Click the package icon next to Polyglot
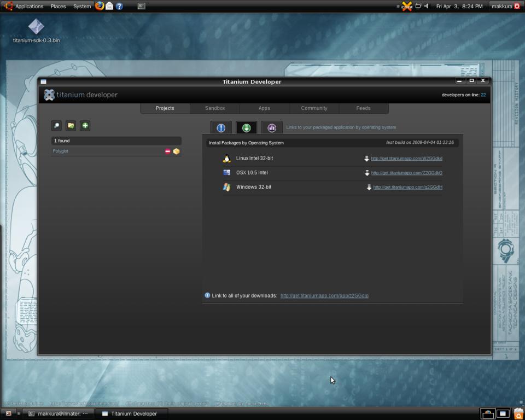The height and width of the screenshot is (420, 525). [x=176, y=151]
